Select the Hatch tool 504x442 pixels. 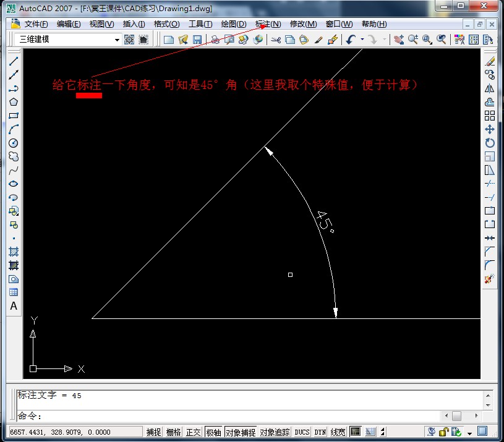pyautogui.click(x=14, y=252)
